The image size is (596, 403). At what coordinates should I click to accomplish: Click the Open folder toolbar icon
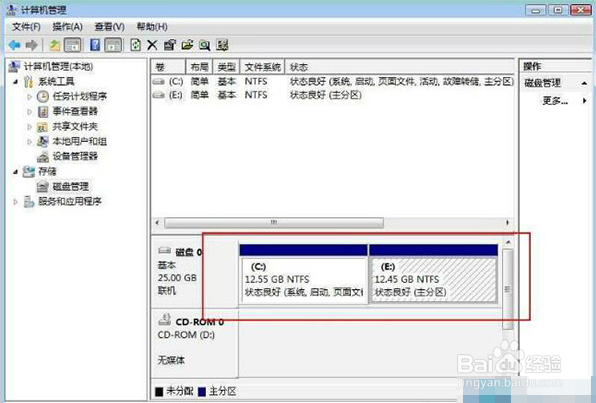187,45
